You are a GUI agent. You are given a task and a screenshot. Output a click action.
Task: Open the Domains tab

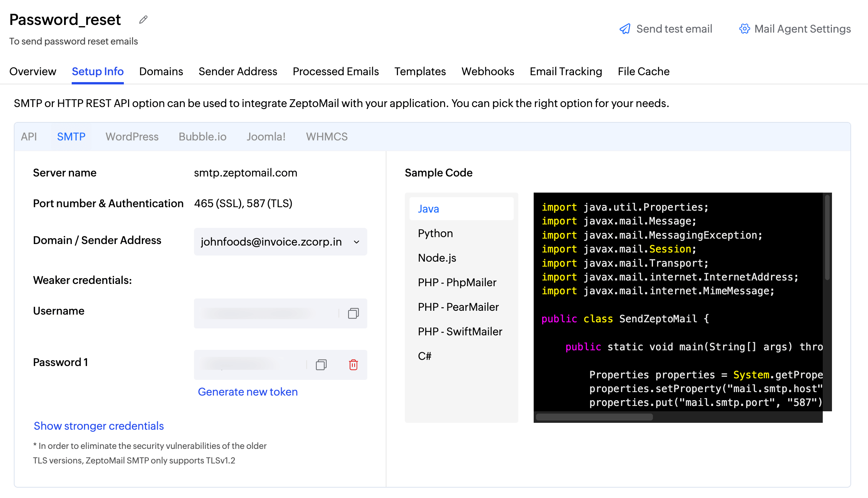161,71
